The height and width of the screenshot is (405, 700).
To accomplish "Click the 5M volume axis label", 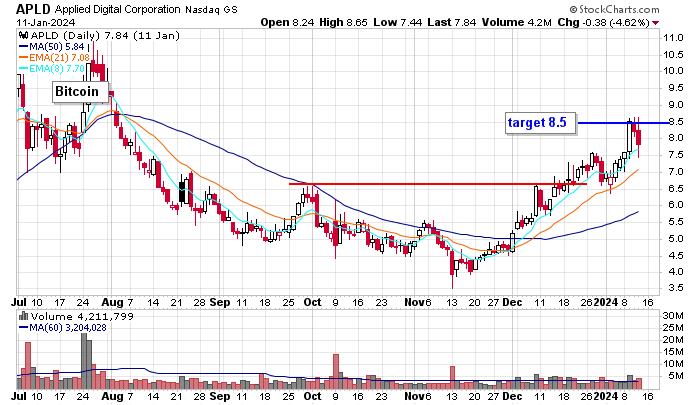I will point(676,376).
